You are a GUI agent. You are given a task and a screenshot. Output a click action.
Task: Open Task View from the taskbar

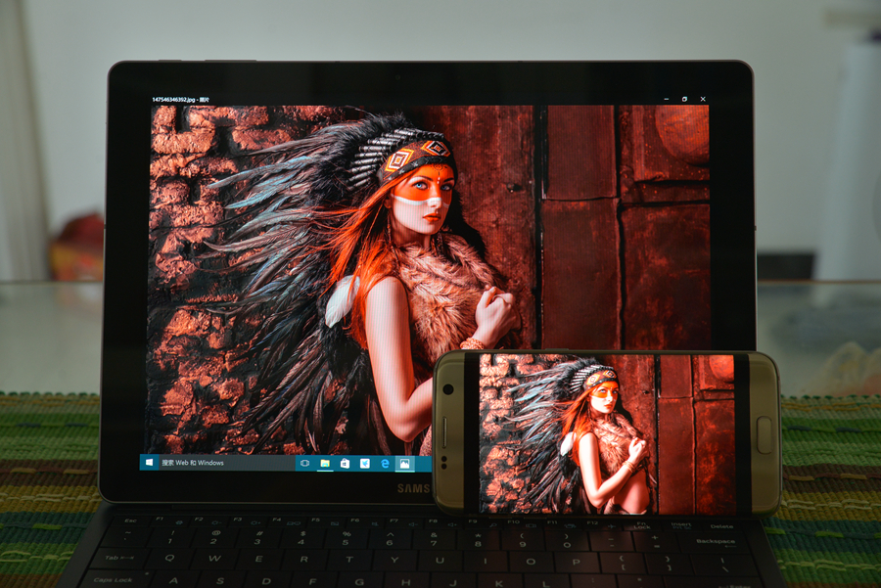coord(305,463)
